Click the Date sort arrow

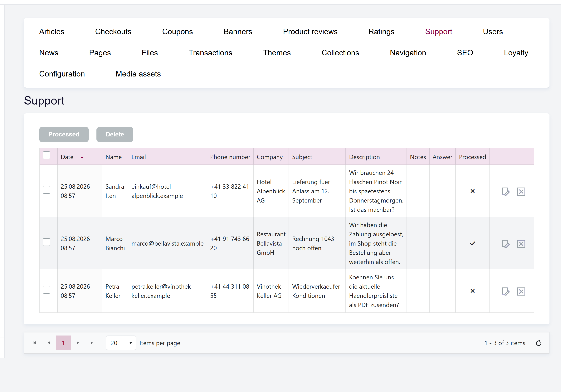(x=82, y=157)
